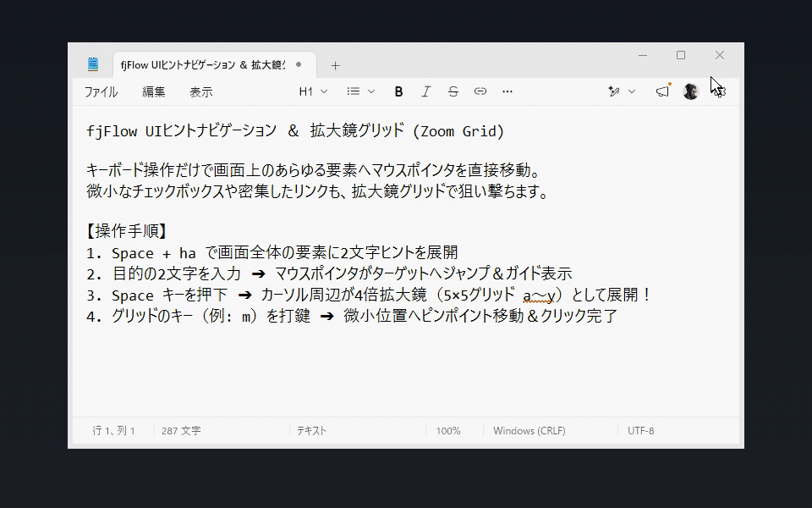
Task: Add a new tab with plus button
Action: [335, 66]
